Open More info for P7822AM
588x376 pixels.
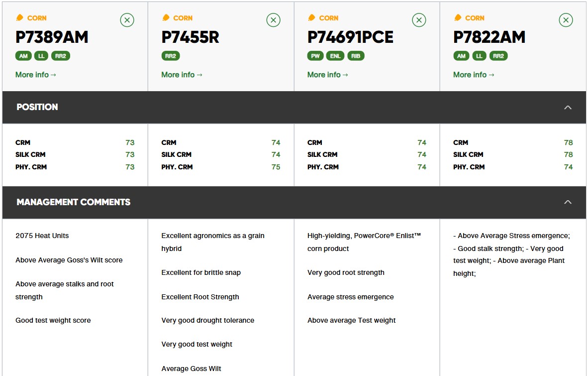pos(474,75)
